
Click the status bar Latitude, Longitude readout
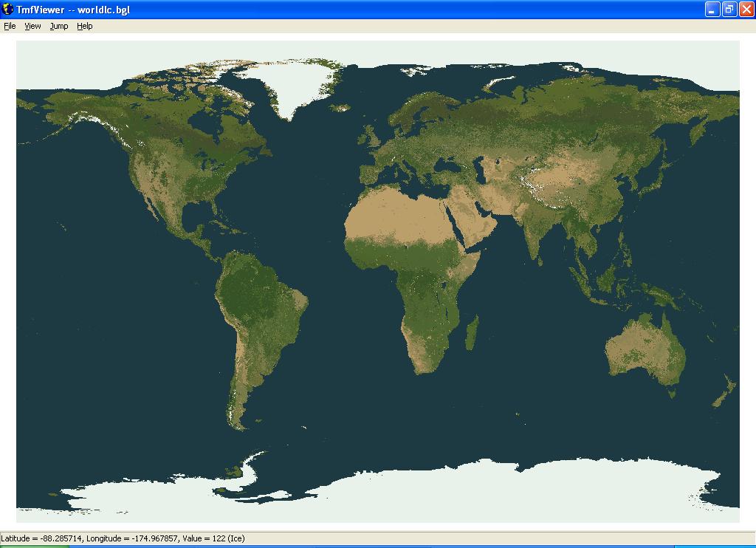123,538
